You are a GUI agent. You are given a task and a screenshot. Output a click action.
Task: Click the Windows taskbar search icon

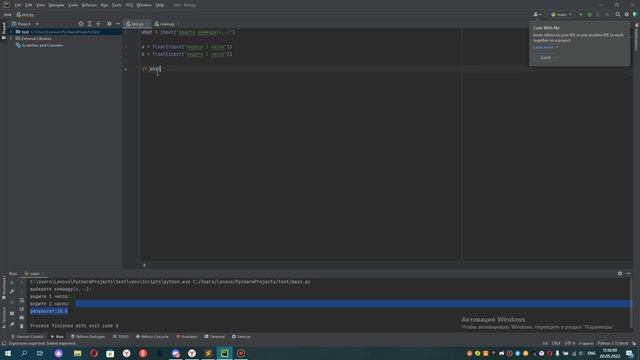click(24, 353)
